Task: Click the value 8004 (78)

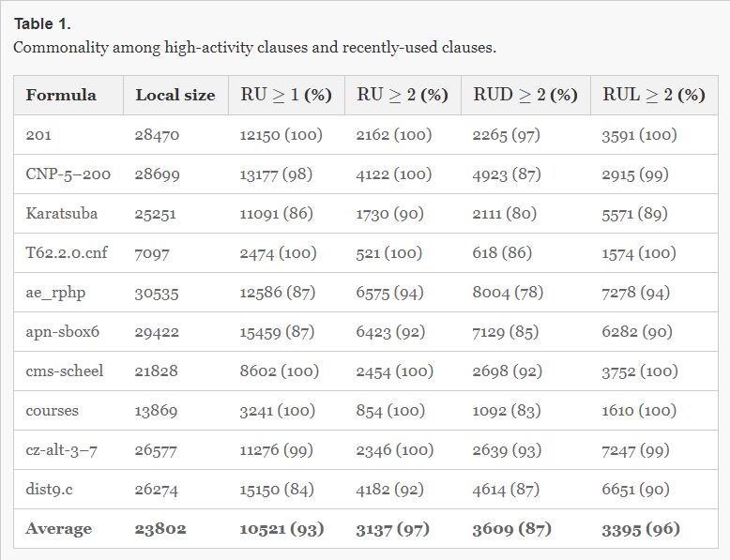Action: point(508,293)
